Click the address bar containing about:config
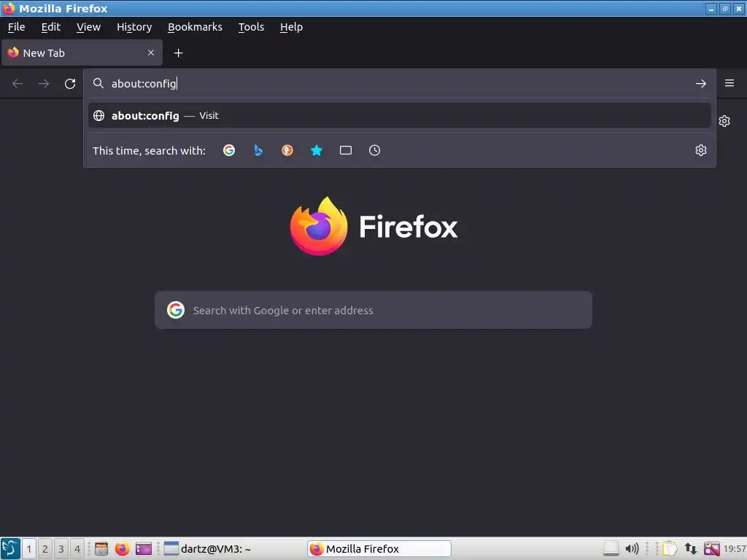Screen dimensions: 747x560 (399, 84)
